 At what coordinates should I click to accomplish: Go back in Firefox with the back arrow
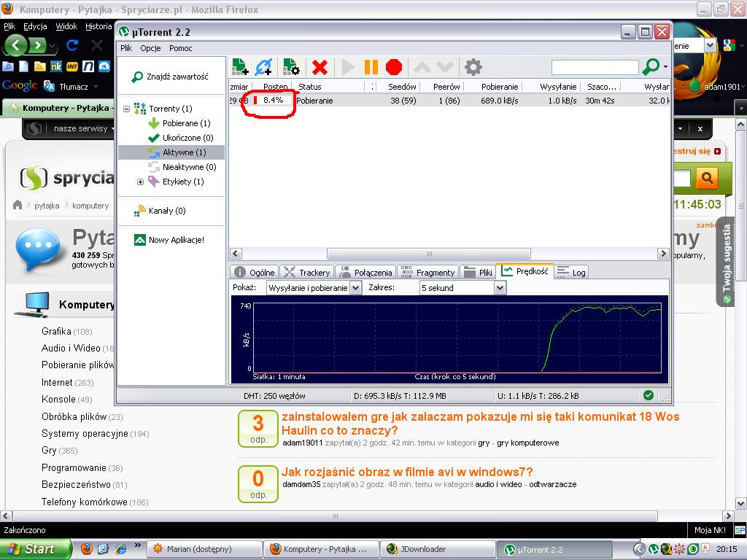point(16,46)
